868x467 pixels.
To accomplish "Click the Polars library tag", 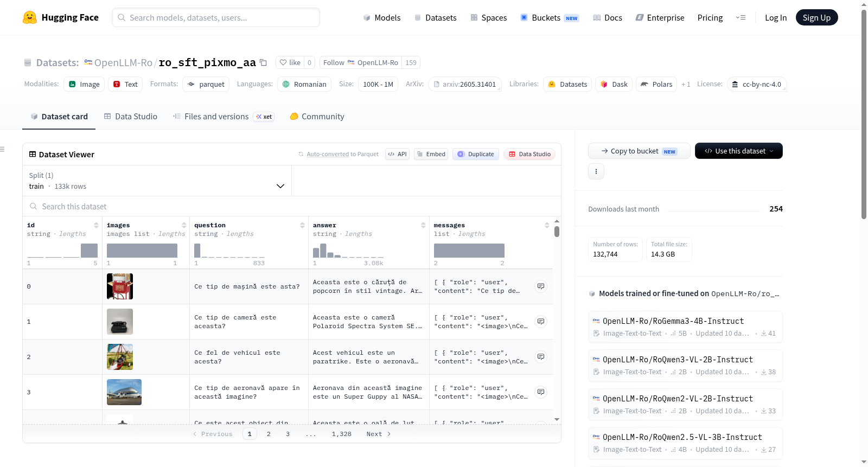I will coord(656,84).
